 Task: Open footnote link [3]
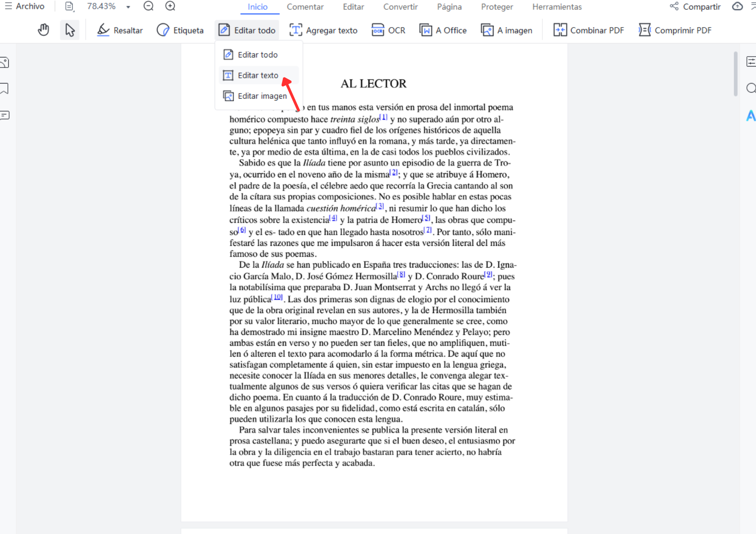click(x=380, y=206)
